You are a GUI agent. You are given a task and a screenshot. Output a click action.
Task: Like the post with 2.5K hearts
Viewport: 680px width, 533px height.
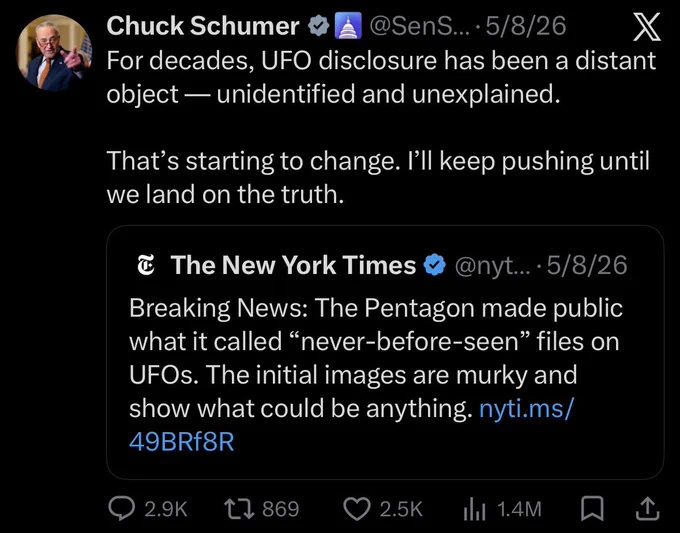[x=357, y=509]
